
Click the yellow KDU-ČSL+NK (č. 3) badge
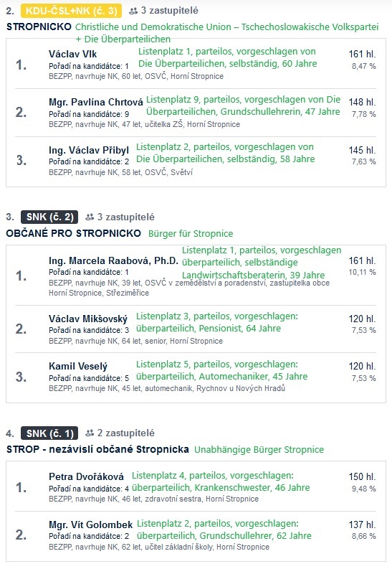click(x=72, y=11)
